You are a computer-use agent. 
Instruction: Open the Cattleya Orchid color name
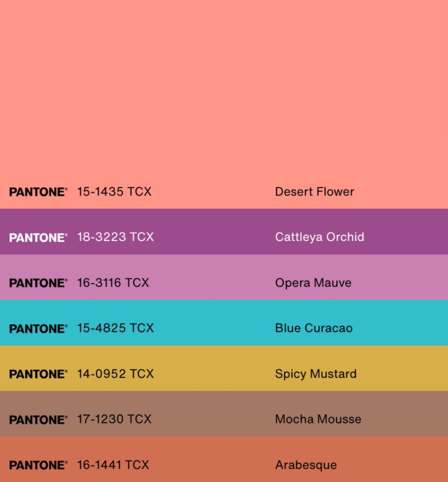coord(320,237)
